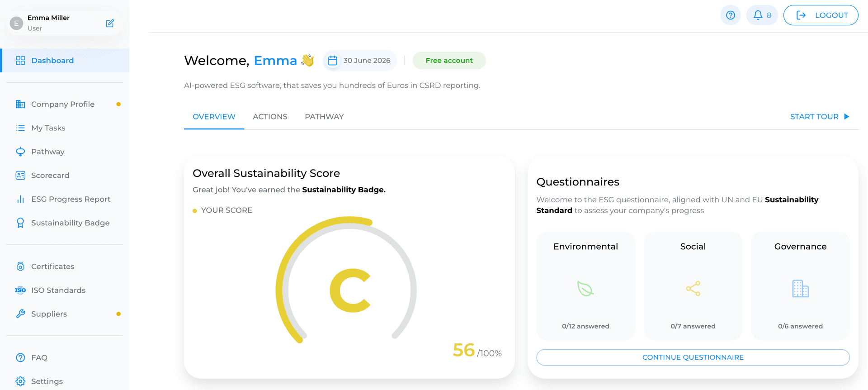
Task: Click the edit profile pencil icon
Action: pos(110,23)
